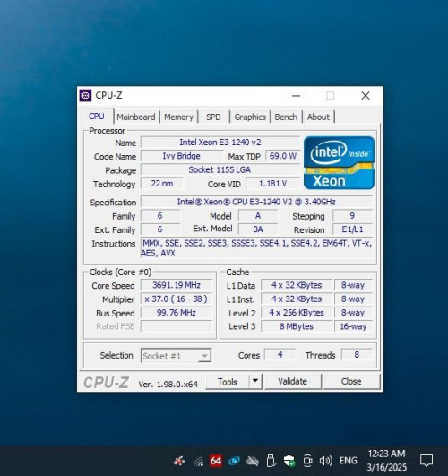Open the About tab
The image size is (448, 476).
[318, 117]
